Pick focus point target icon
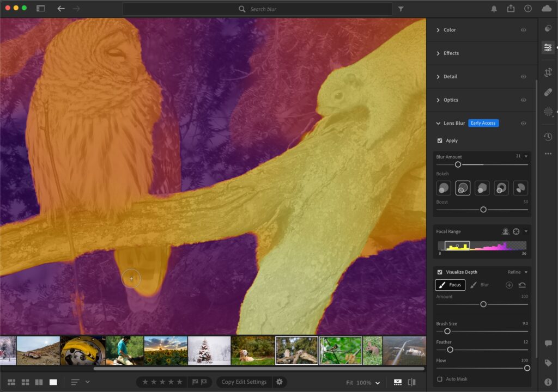Viewport: 558px width, 392px height. (x=516, y=231)
